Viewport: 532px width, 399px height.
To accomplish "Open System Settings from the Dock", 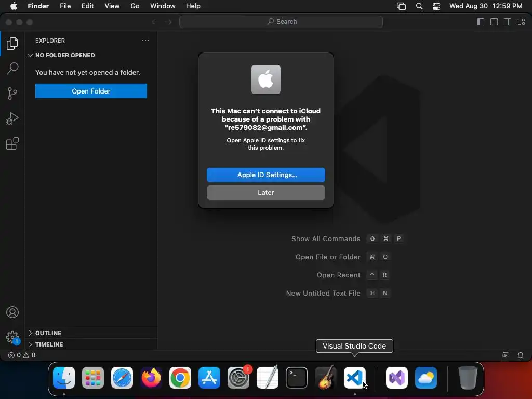I will coord(238,378).
